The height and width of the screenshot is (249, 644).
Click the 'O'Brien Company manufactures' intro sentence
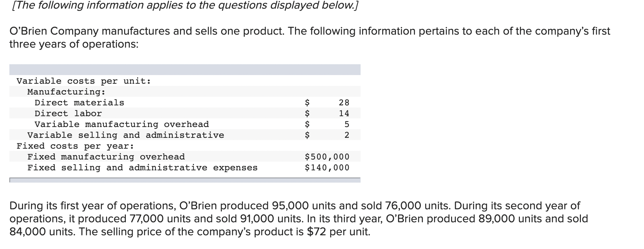click(309, 38)
